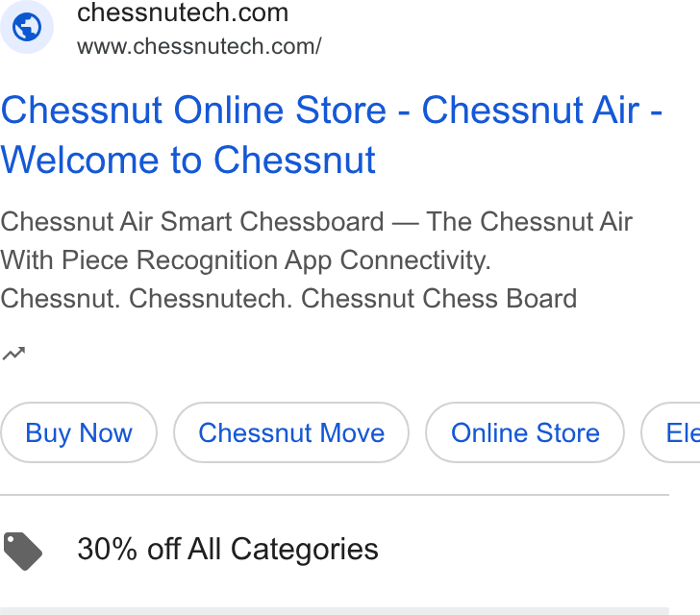
Task: Click the gray price tag icon
Action: pos(23,551)
